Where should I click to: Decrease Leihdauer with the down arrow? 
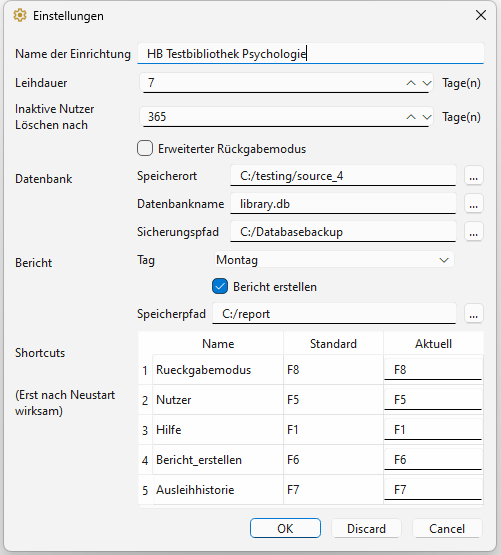[x=427, y=83]
